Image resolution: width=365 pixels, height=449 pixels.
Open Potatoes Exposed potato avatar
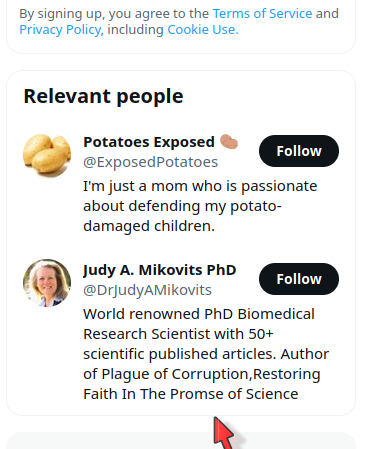point(47,155)
